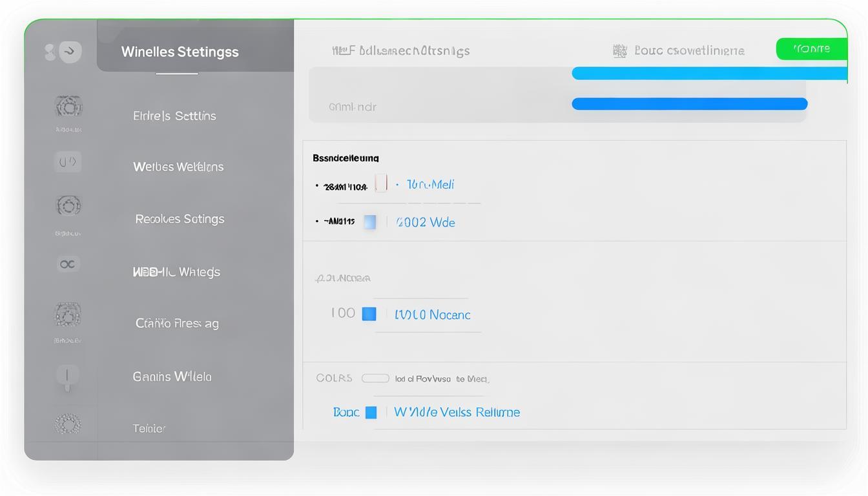Select Weltbes Wetelcns in the sidebar menu
The width and height of the screenshot is (868, 496).
pos(178,167)
